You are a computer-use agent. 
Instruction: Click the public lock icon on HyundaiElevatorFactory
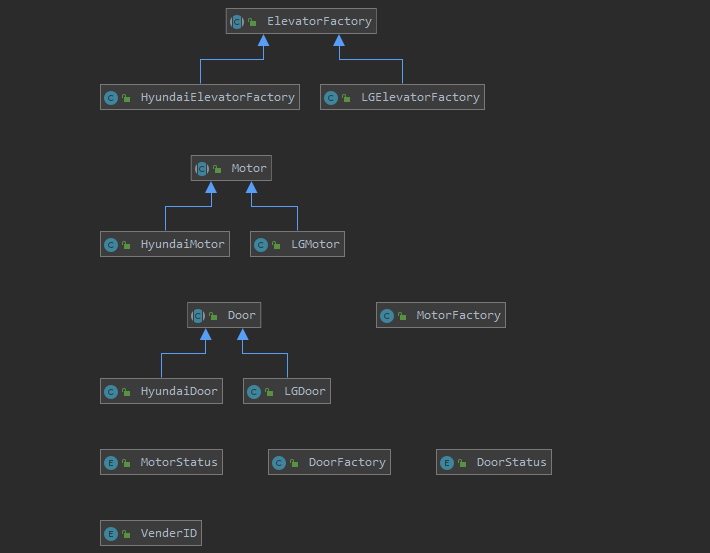coord(126,98)
